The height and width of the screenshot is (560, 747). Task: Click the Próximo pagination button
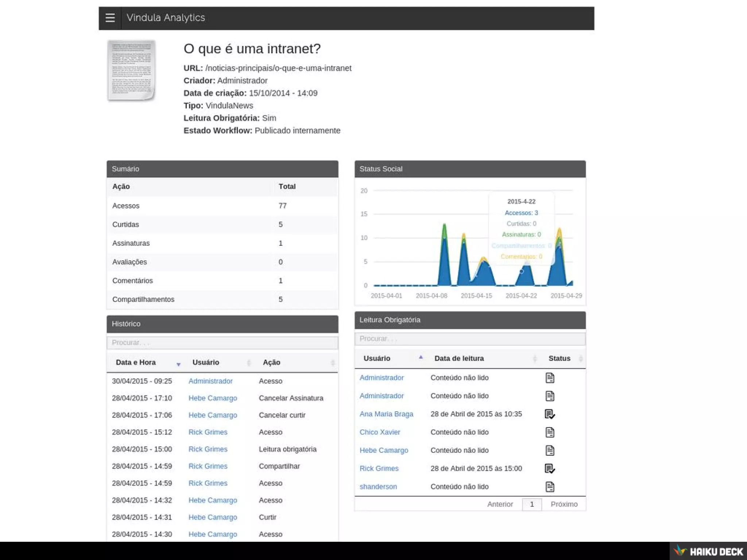point(564,504)
